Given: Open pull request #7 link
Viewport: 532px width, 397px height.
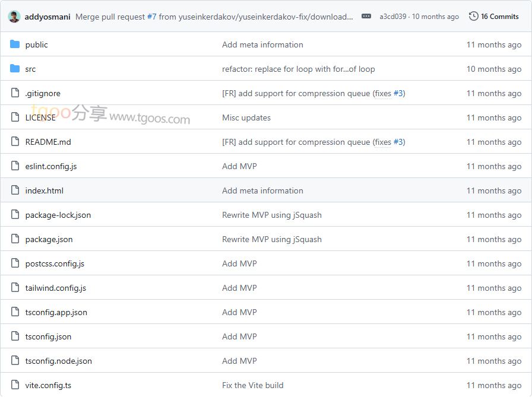Looking at the screenshot, I should [151, 17].
